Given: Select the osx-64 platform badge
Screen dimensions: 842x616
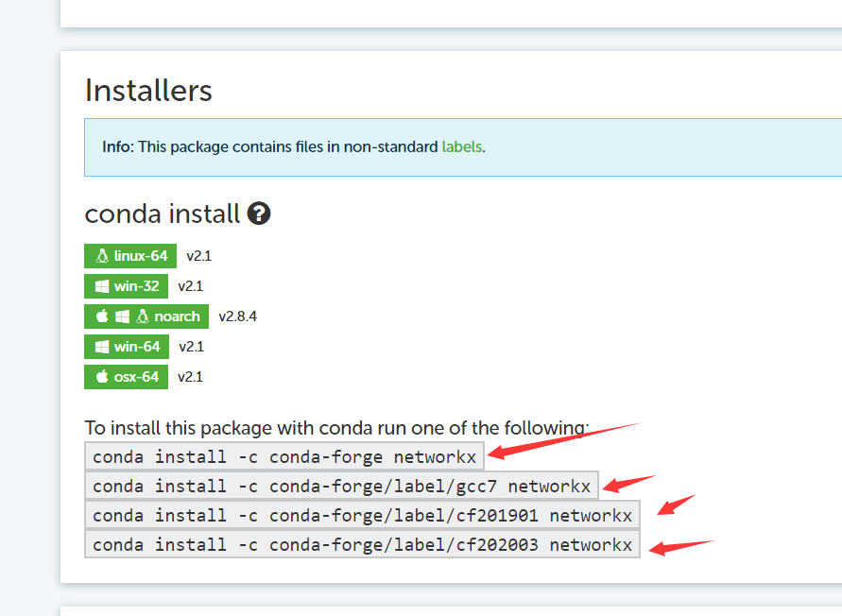Looking at the screenshot, I should [127, 377].
